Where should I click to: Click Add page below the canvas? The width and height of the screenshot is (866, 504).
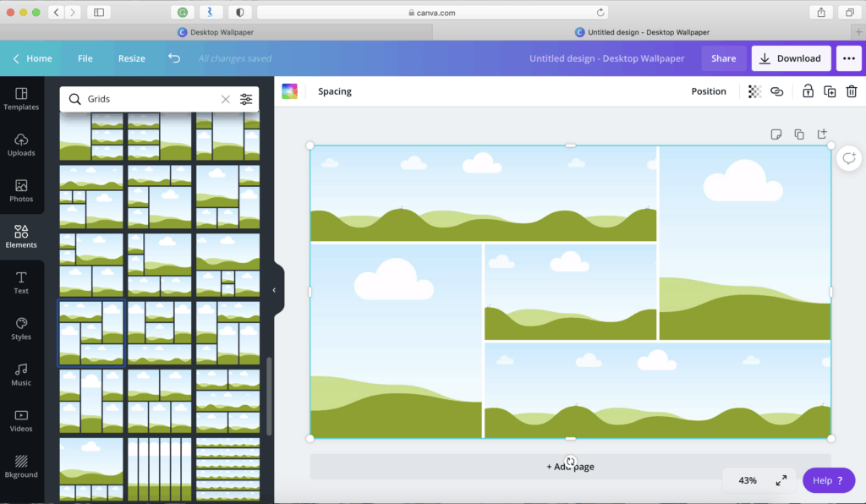570,467
